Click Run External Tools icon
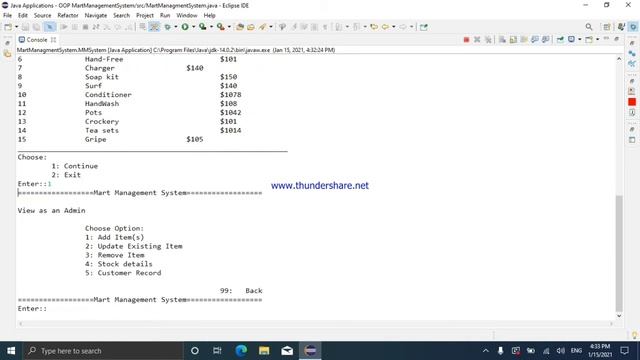640x360 pixels. (x=221, y=27)
